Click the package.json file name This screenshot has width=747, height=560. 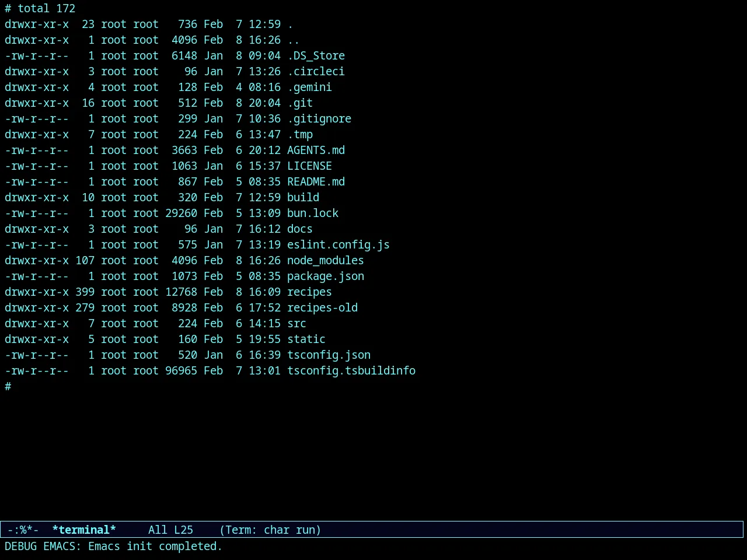[x=326, y=276]
